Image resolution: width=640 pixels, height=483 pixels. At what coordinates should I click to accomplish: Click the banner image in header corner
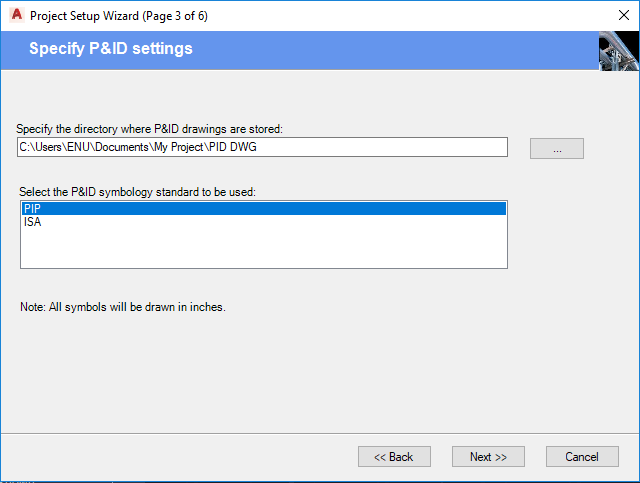point(618,51)
